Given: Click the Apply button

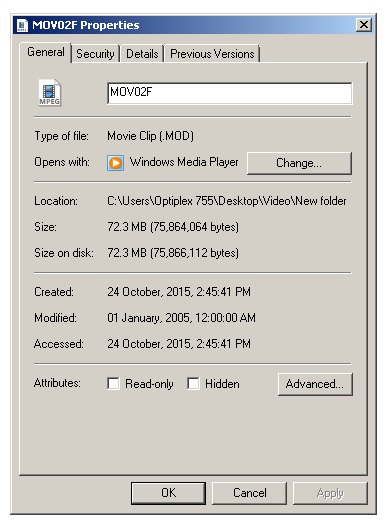Looking at the screenshot, I should pyautogui.click(x=330, y=493).
